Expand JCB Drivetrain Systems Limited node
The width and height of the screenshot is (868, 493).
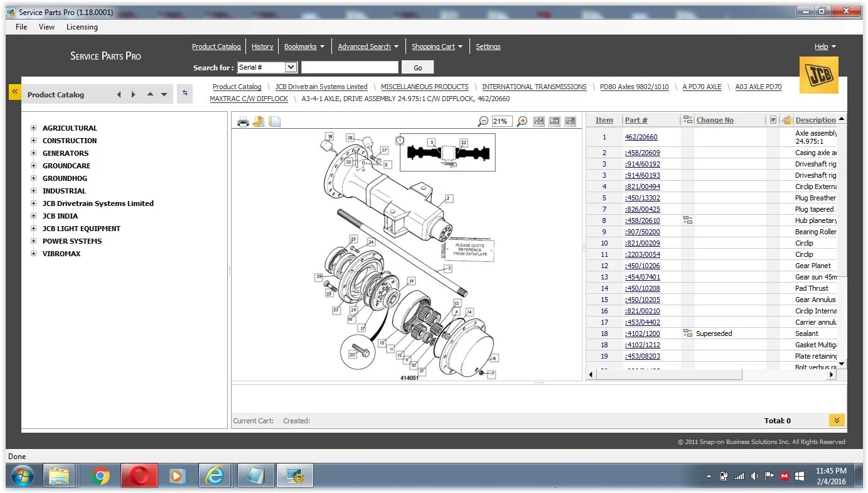coord(33,203)
